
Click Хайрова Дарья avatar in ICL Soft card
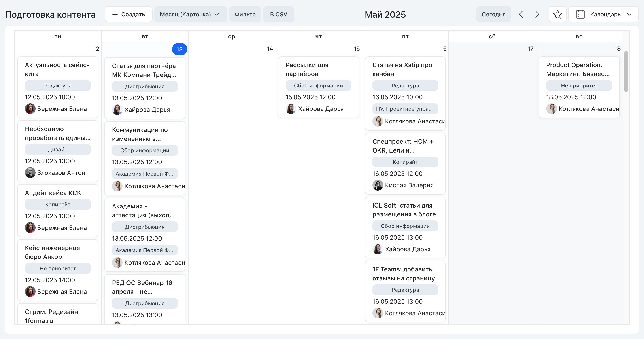click(378, 249)
